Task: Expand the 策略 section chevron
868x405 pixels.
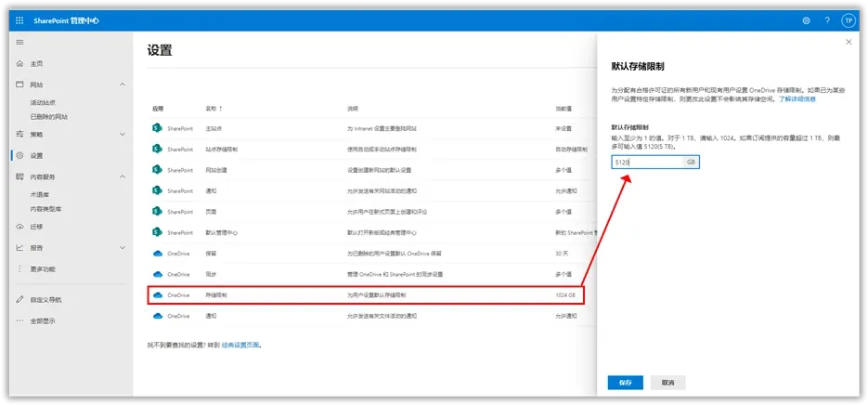Action: (x=123, y=135)
